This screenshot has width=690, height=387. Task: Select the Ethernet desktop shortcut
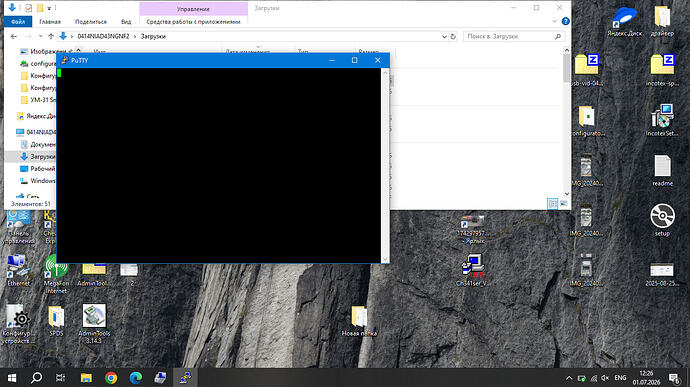[18, 270]
